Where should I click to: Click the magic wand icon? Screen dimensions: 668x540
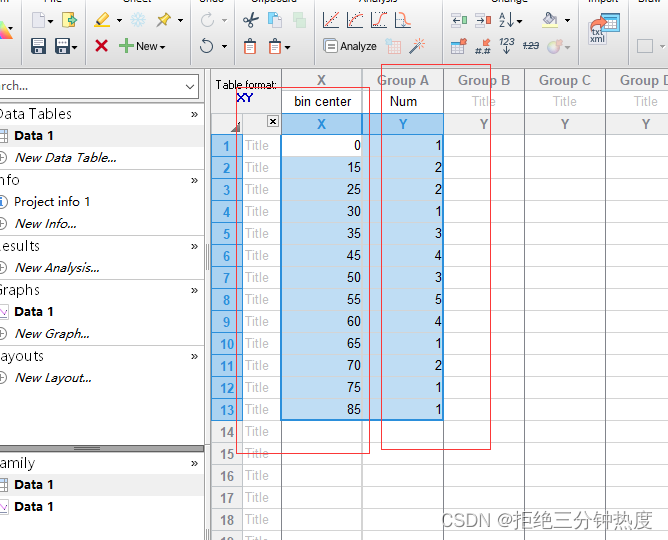(x=417, y=46)
